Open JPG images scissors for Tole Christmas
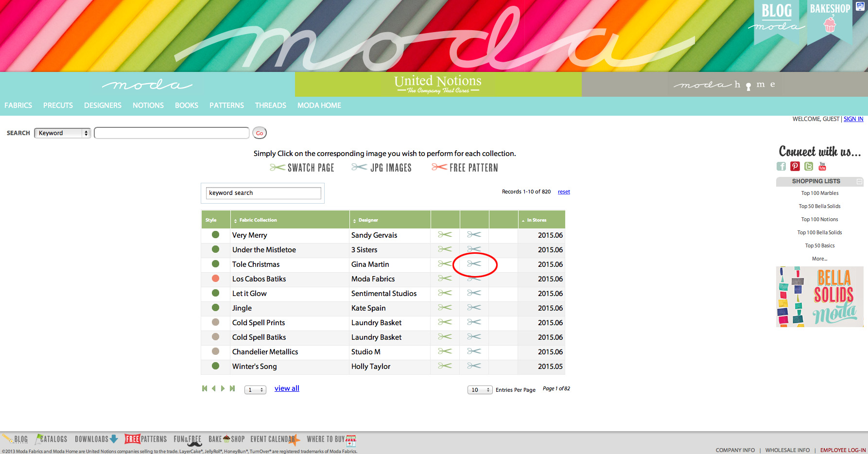This screenshot has height=454, width=868. point(474,264)
